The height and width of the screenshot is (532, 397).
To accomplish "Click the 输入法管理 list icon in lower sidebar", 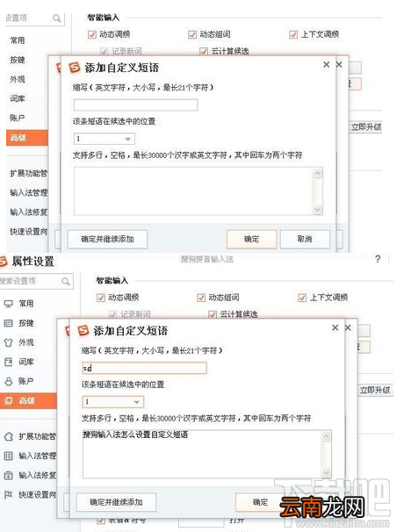I will click(8, 456).
